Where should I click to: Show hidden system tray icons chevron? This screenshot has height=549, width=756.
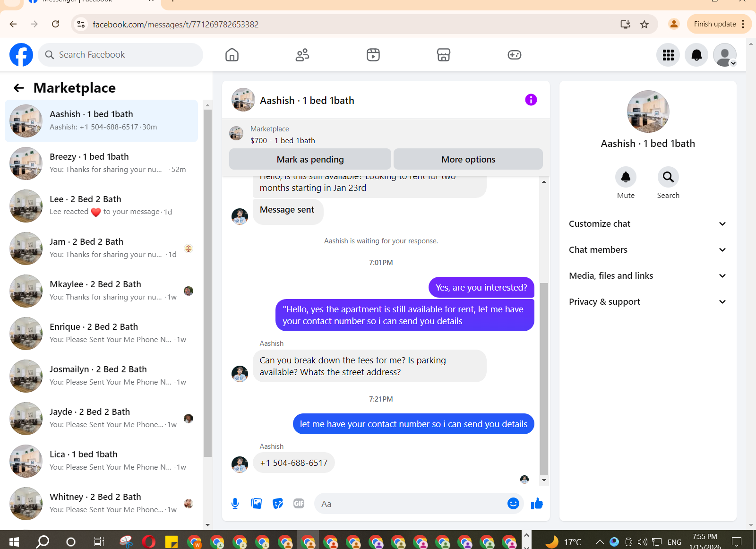(600, 542)
